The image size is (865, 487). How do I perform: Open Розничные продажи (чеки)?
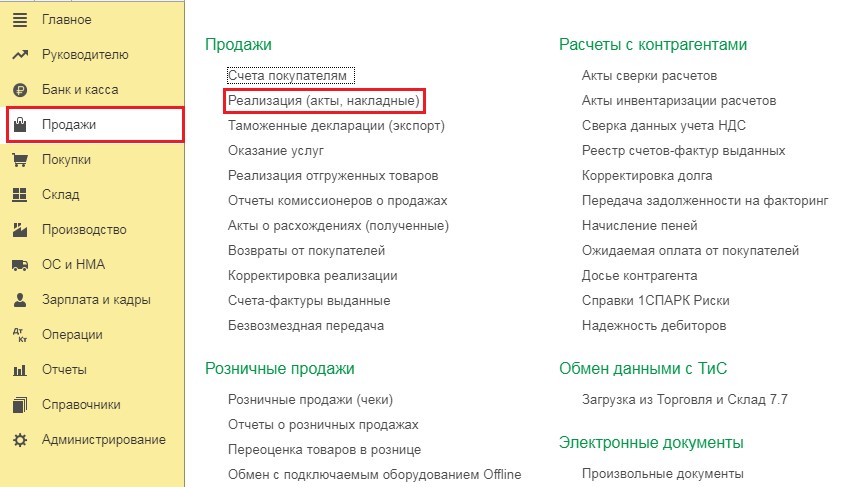click(x=311, y=400)
